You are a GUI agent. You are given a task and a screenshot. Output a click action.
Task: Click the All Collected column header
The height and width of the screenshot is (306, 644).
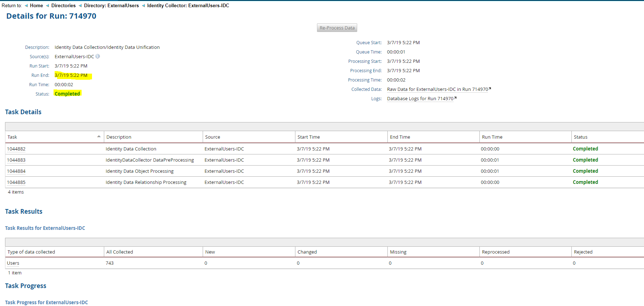[119, 252]
